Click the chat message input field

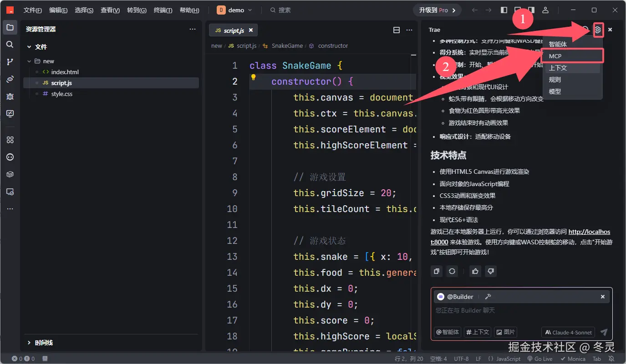521,310
